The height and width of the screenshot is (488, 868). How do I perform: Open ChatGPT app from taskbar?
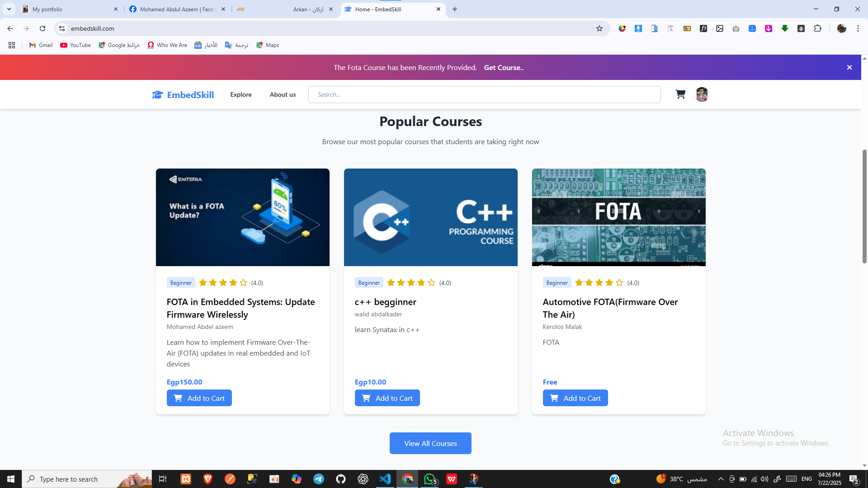click(363, 479)
